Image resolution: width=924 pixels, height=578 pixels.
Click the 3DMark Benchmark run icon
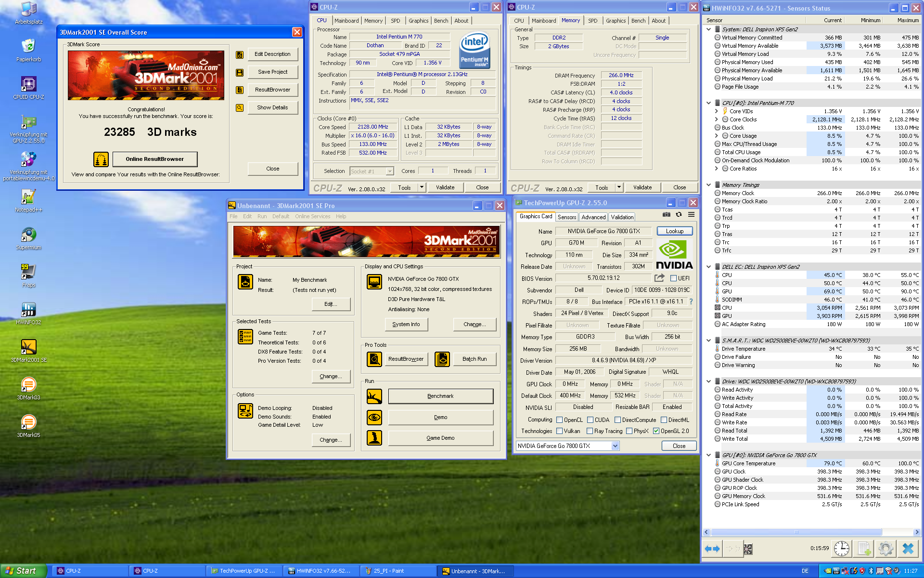click(x=374, y=396)
